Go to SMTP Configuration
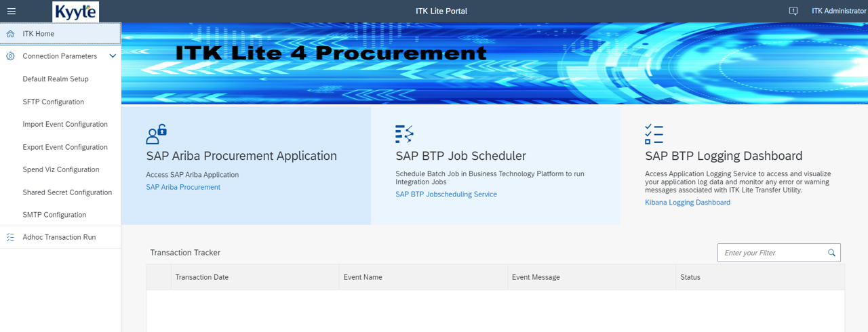The image size is (868, 332). (54, 215)
